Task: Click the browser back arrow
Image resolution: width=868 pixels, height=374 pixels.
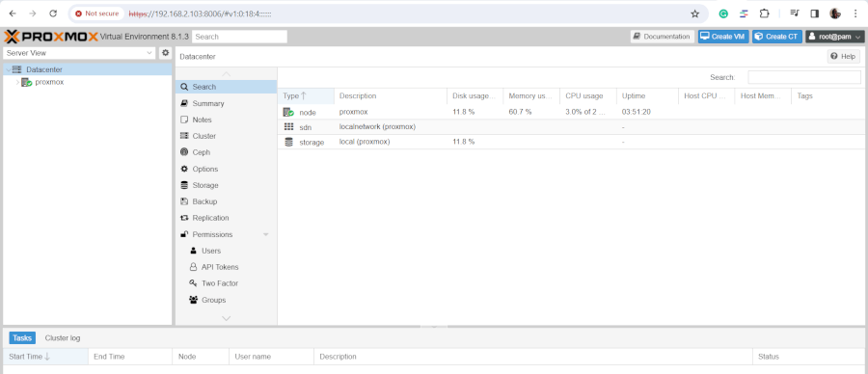Action: click(13, 13)
